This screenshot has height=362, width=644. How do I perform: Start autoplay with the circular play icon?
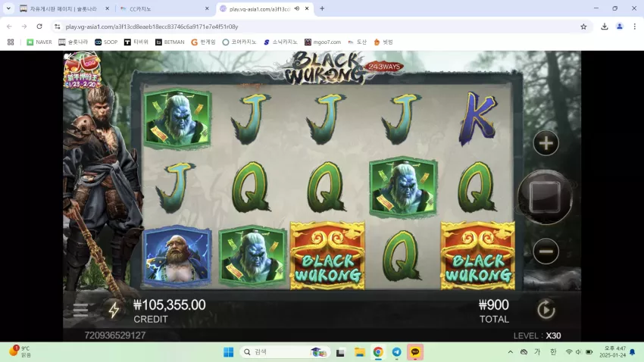click(x=546, y=310)
